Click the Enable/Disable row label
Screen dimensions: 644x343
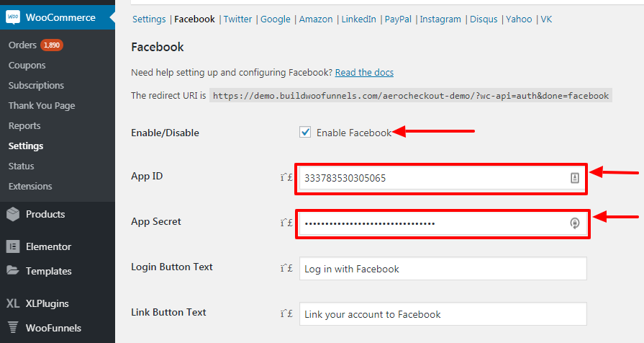pos(165,133)
